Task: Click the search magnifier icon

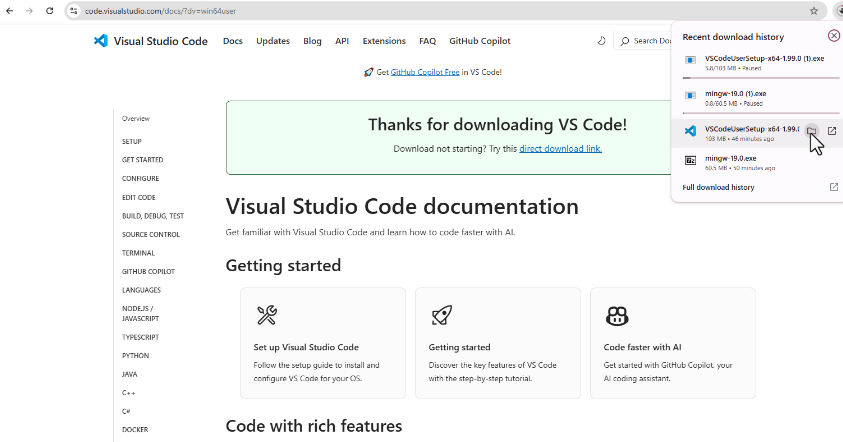Action: pyautogui.click(x=625, y=41)
